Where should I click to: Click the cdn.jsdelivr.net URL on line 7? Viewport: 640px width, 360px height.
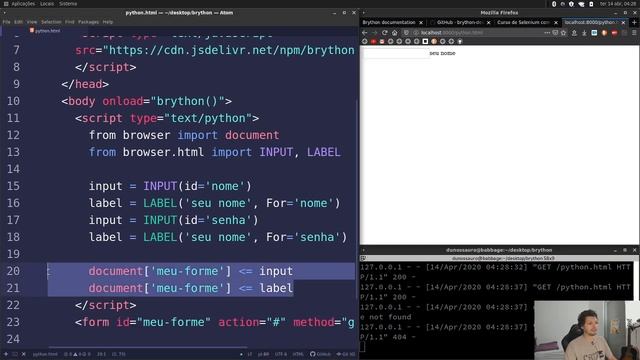click(x=231, y=50)
